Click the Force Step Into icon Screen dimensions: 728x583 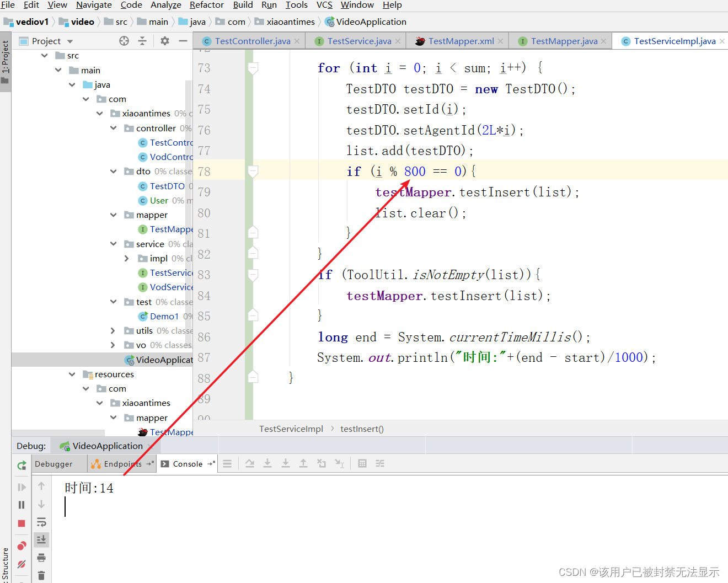click(286, 463)
